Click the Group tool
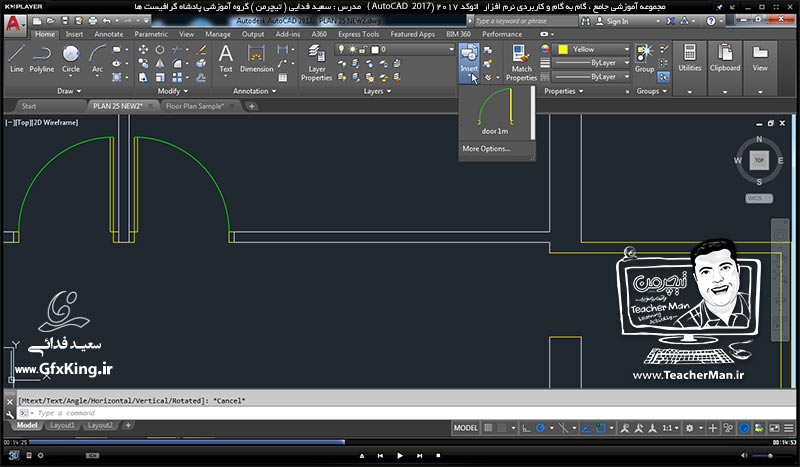The image size is (800, 467). [644, 58]
